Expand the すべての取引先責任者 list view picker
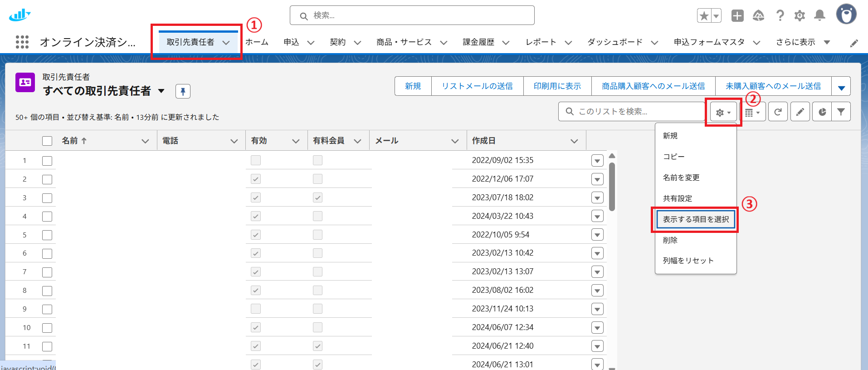 point(161,91)
